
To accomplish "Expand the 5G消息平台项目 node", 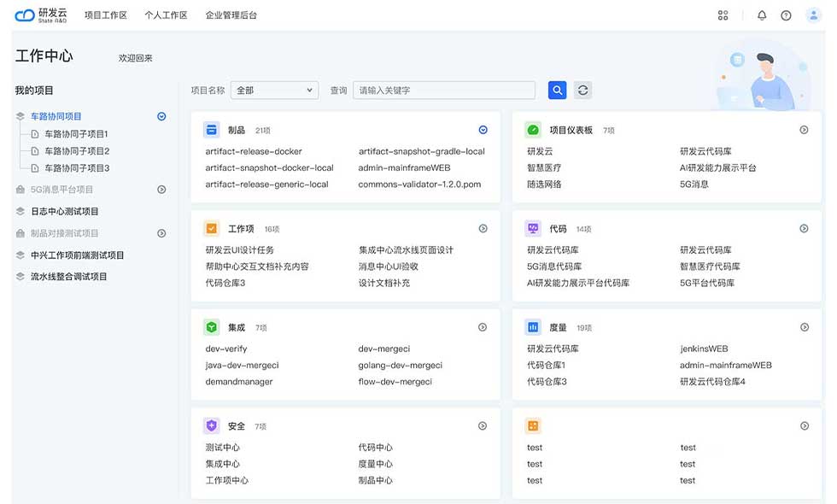I will pos(161,190).
